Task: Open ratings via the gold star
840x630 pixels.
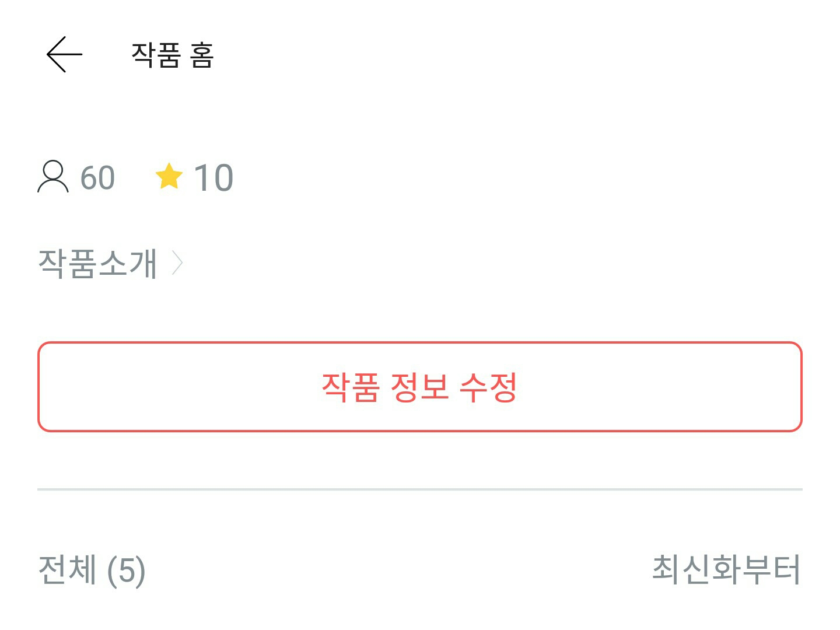Action: pyautogui.click(x=169, y=177)
